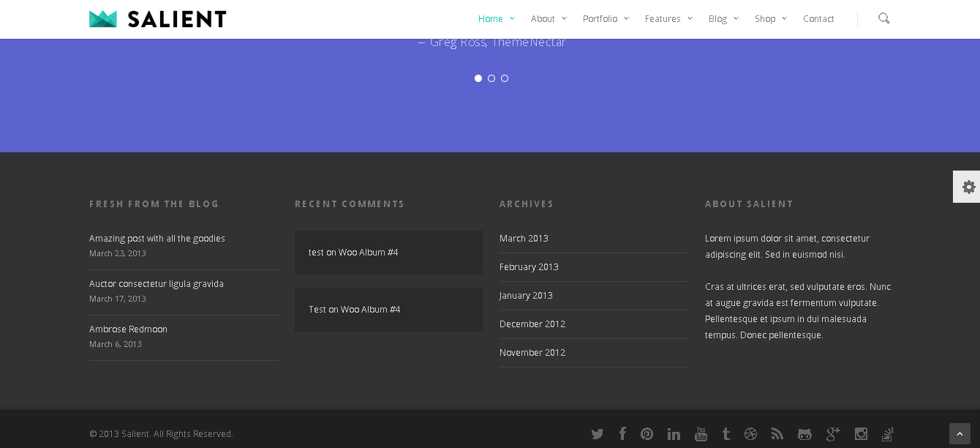Expand the Portfolio menu dropdown

(x=606, y=19)
